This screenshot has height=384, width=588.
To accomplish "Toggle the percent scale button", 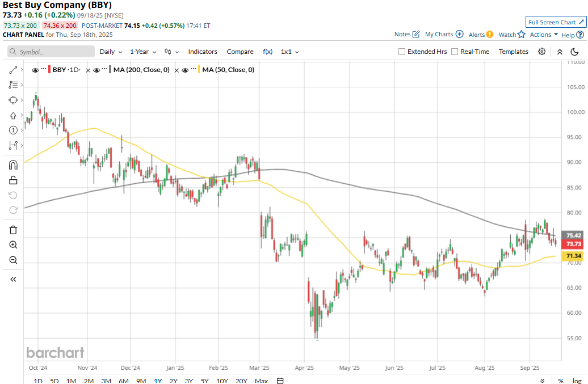I will (561, 381).
